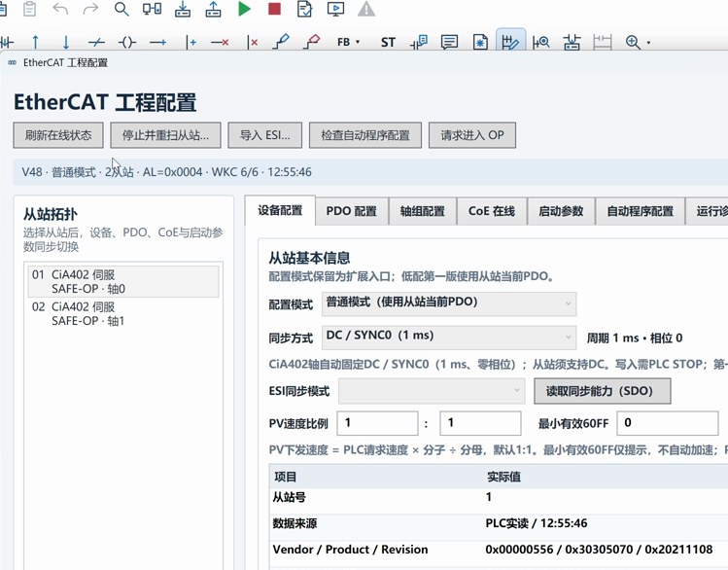Viewport: 728px width, 570px height.
Task: Click the clipboard paste icon in top toolbar
Action: [30, 9]
